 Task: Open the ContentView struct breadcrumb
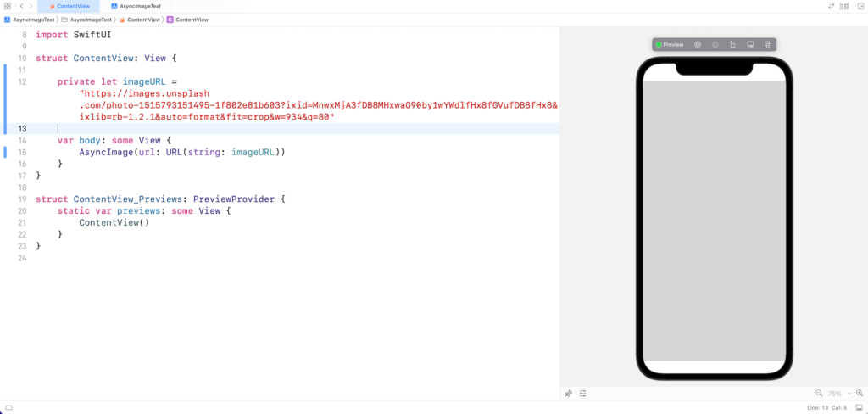click(x=187, y=20)
